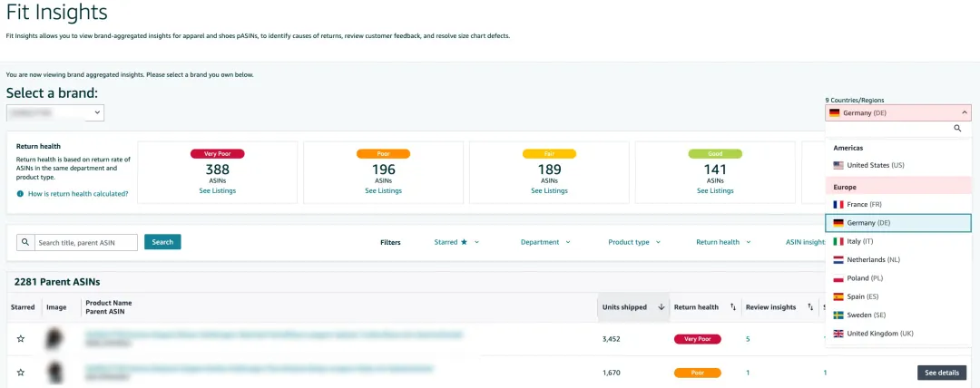
Task: Open the Starred filter dropdown
Action: click(456, 242)
